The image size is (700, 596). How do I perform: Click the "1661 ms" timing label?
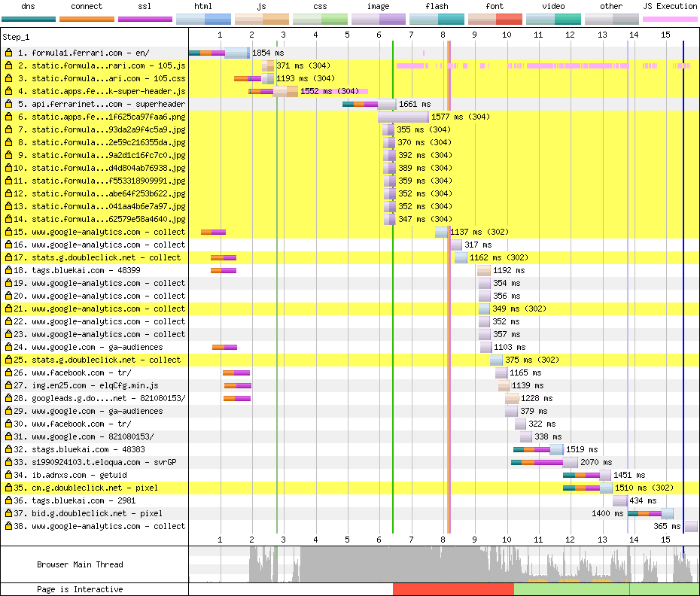point(415,104)
